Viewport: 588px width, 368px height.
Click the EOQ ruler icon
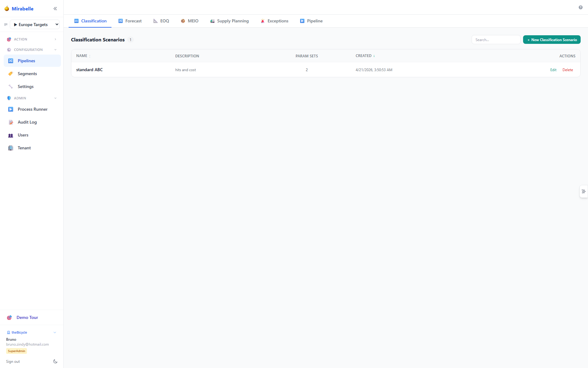coord(156,21)
